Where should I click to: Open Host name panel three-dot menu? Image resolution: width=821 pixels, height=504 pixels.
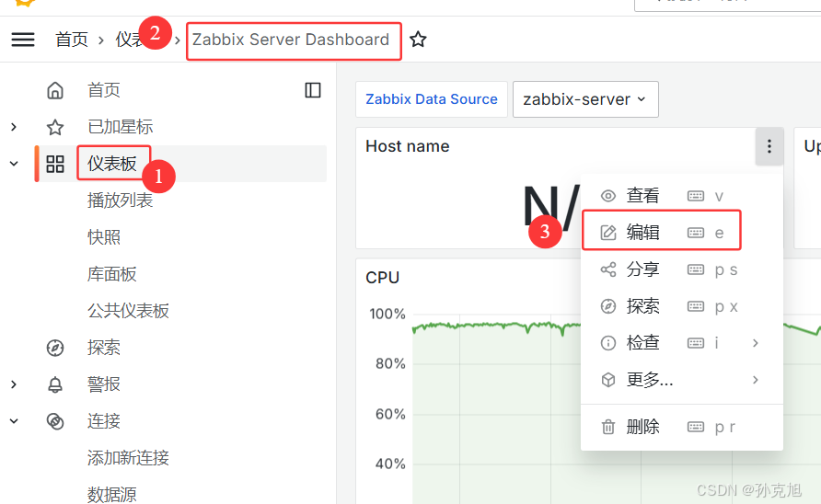tap(769, 146)
